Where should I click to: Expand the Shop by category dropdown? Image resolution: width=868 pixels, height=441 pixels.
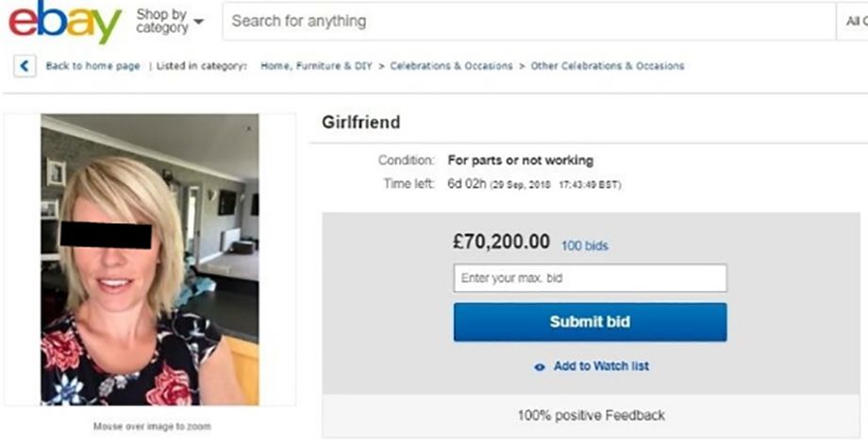point(170,21)
